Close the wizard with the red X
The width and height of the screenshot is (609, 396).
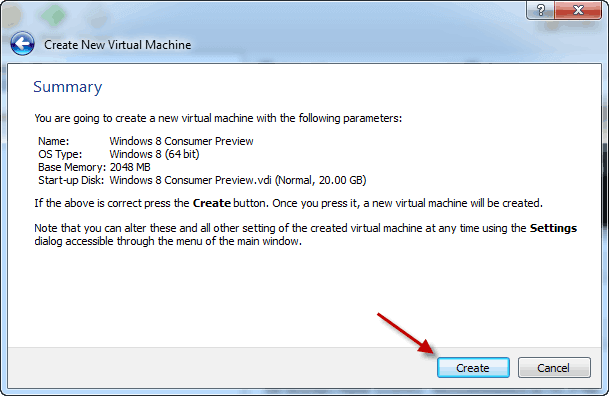pos(578,10)
